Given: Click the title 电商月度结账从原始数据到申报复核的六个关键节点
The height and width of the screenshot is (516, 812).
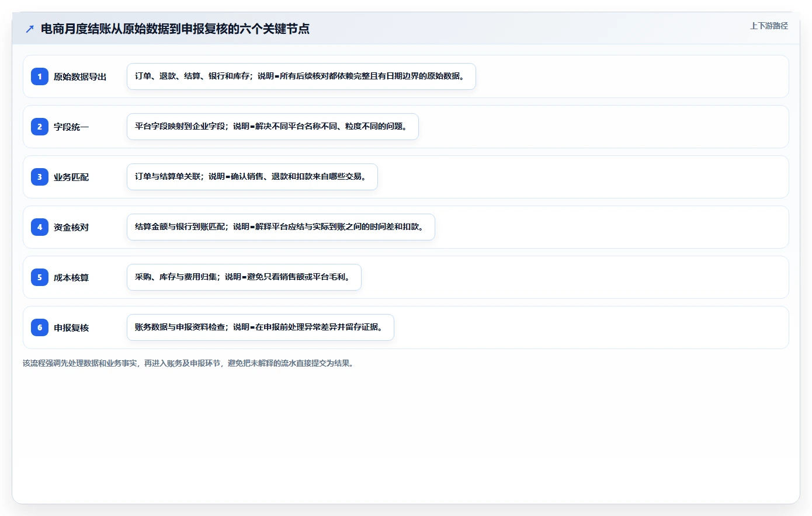Looking at the screenshot, I should coord(175,29).
